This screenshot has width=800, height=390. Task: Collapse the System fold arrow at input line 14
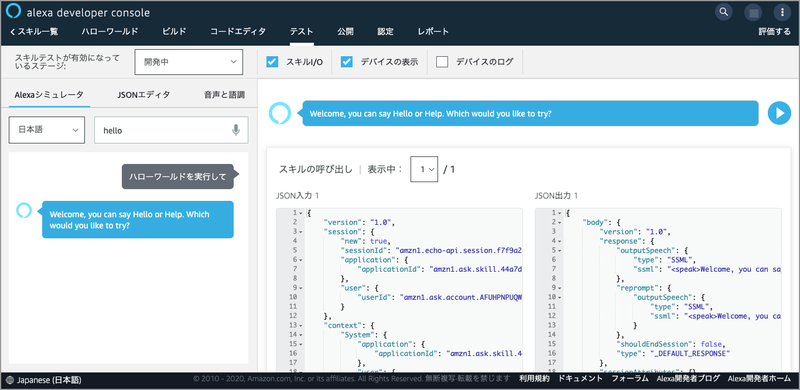click(301, 334)
